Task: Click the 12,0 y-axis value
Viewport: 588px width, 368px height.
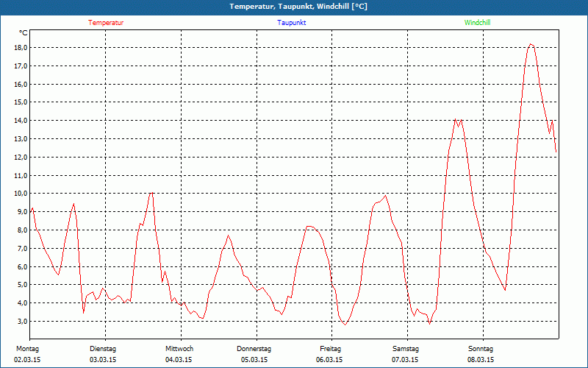Action: [x=21, y=157]
